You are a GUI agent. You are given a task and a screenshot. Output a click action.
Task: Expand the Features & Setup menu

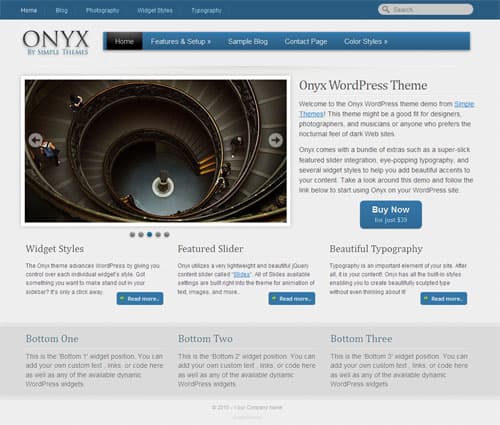point(181,41)
